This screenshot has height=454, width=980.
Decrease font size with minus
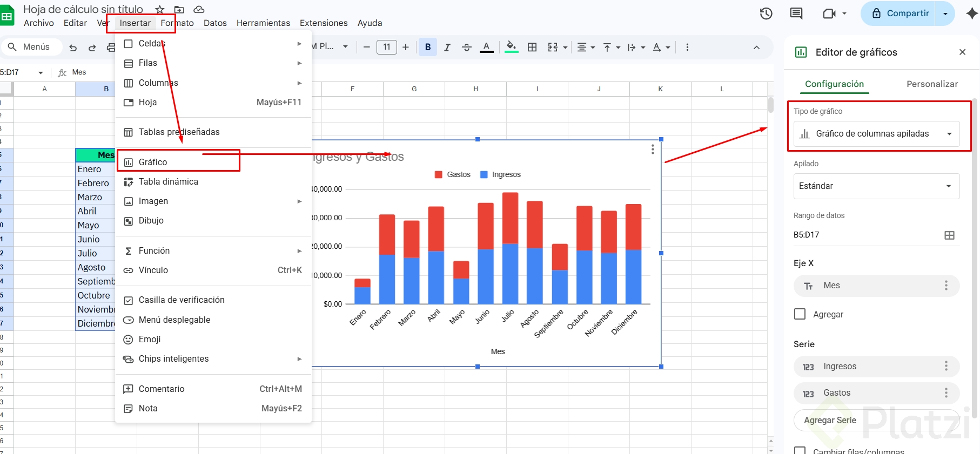[367, 47]
